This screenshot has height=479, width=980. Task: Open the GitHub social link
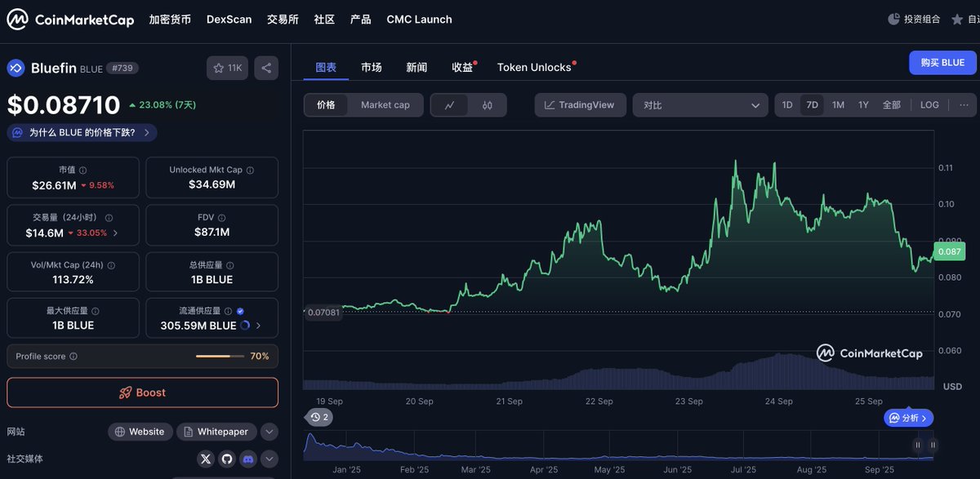coord(226,459)
